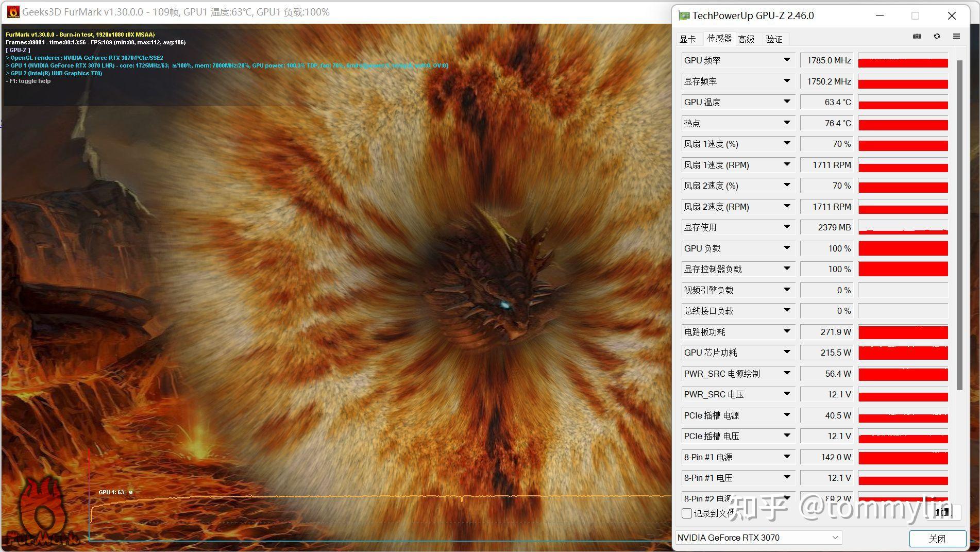The image size is (980, 552).
Task: Click the 40.5 W PCIe slot value
Action: [827, 415]
